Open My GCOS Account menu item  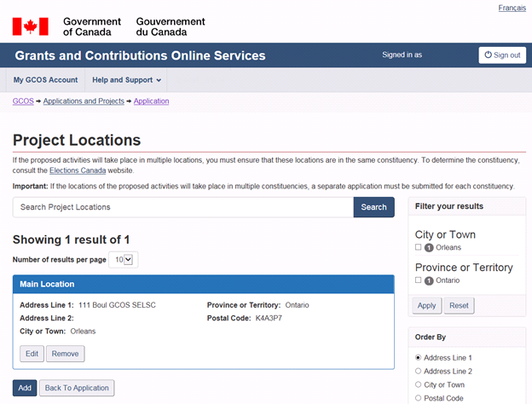[45, 80]
